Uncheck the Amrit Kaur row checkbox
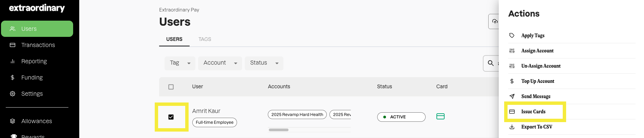644x138 pixels. [171, 117]
